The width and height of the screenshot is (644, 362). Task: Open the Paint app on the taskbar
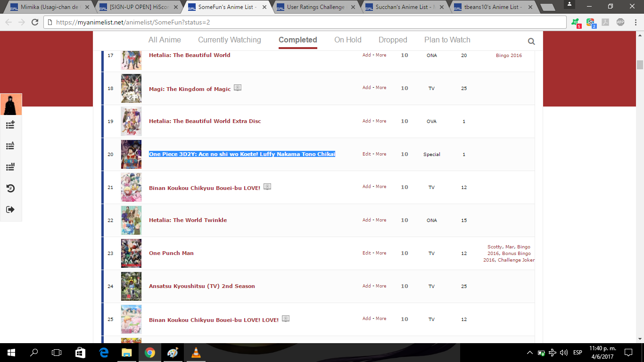173,353
